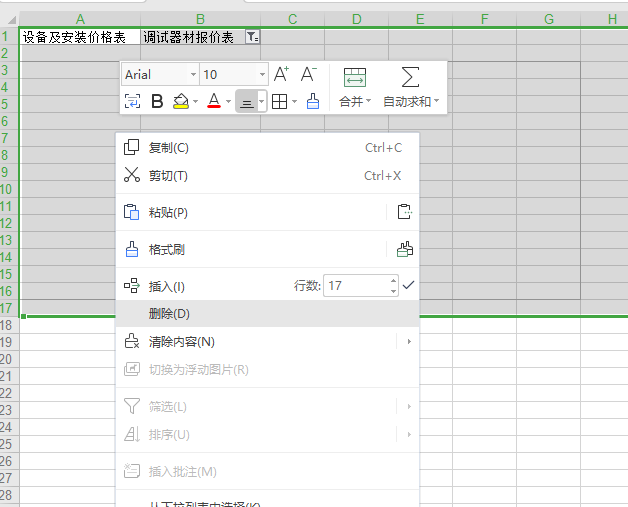Click the wrap text icon left of Bold
The height and width of the screenshot is (507, 628).
click(132, 101)
